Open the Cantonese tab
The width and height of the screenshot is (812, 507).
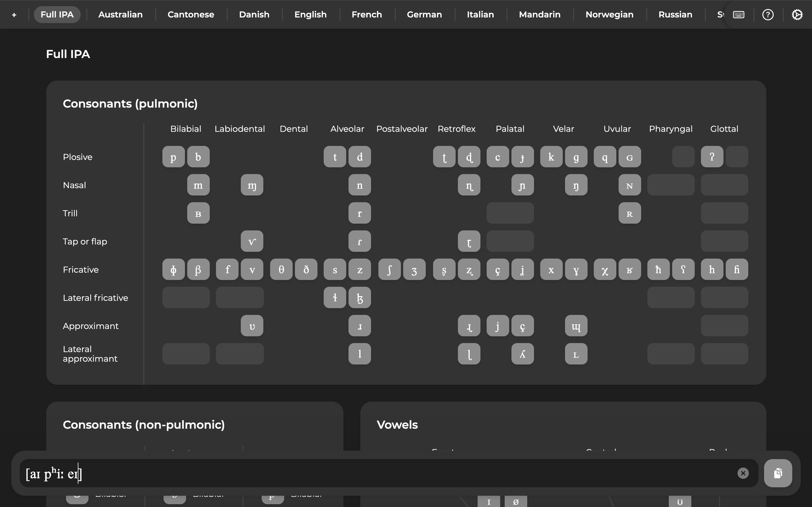coord(191,15)
